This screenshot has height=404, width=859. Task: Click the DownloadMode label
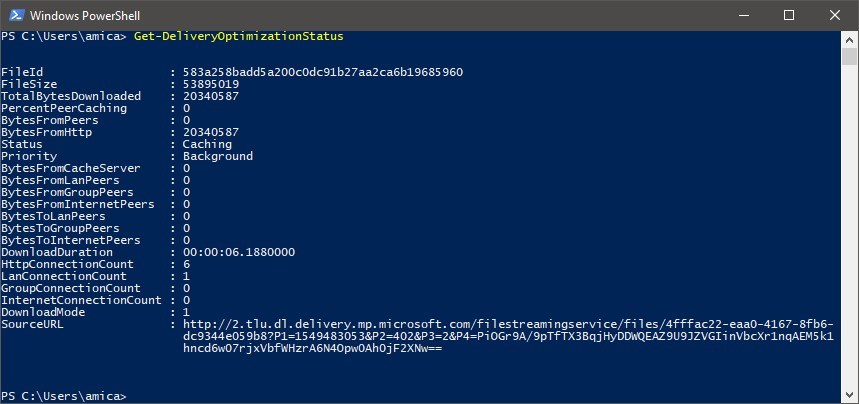pyautogui.click(x=43, y=312)
